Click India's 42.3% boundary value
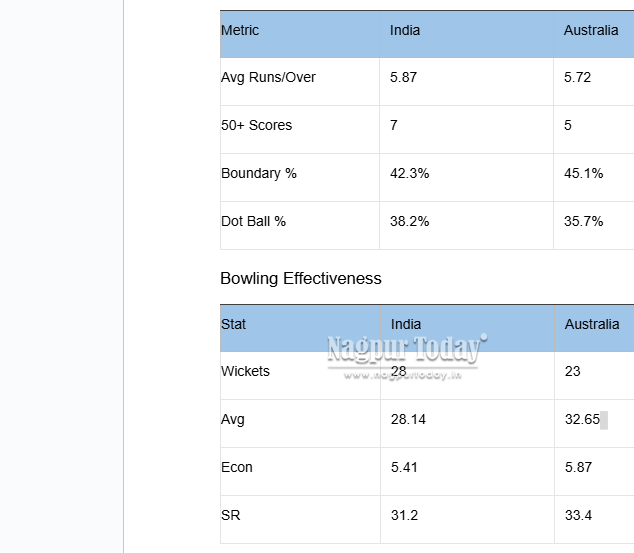634x553 pixels. (x=410, y=174)
